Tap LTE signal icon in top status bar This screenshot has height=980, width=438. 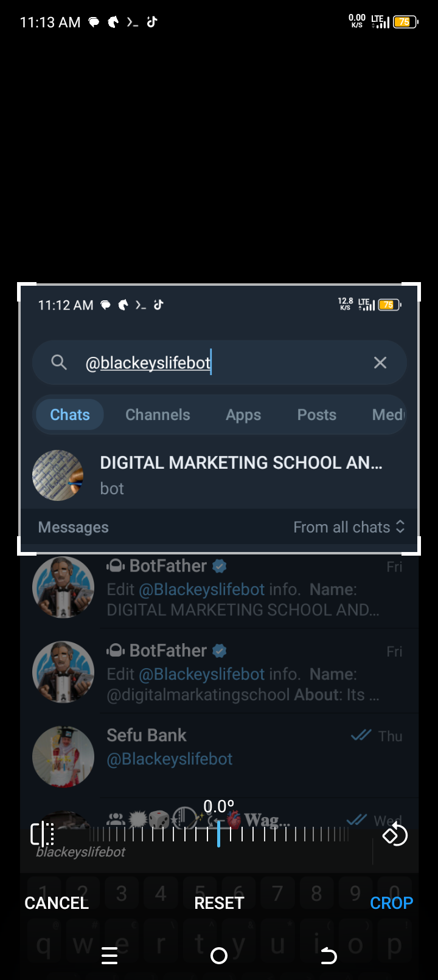tap(380, 21)
